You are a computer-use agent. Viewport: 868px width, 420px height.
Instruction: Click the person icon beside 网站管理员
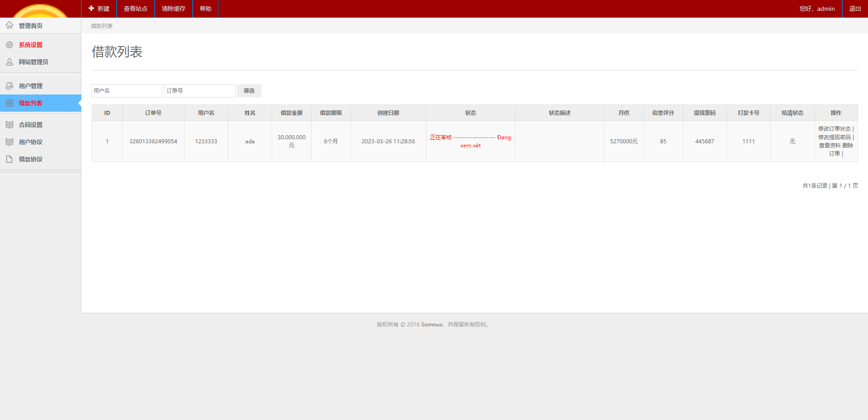(x=9, y=62)
